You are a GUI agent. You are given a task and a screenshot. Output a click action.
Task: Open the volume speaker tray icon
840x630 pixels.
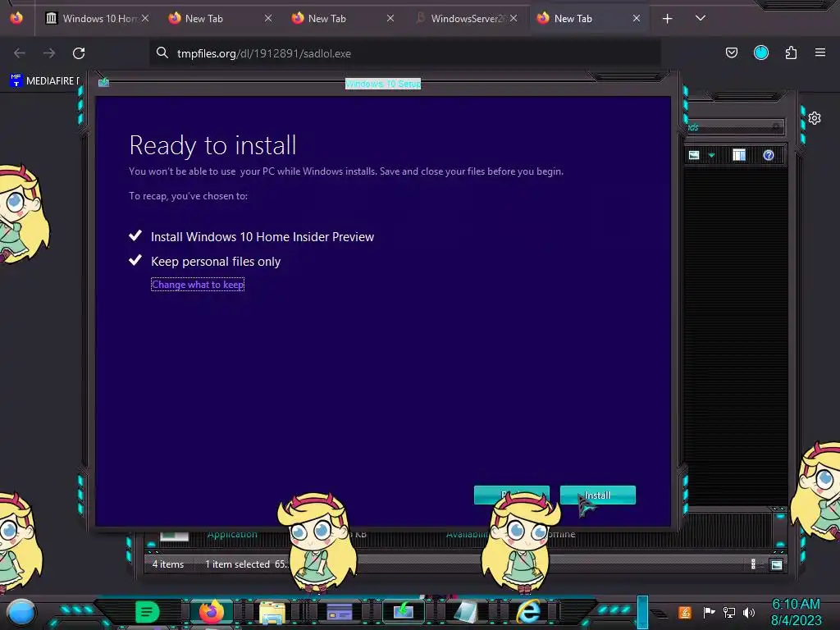(x=749, y=612)
